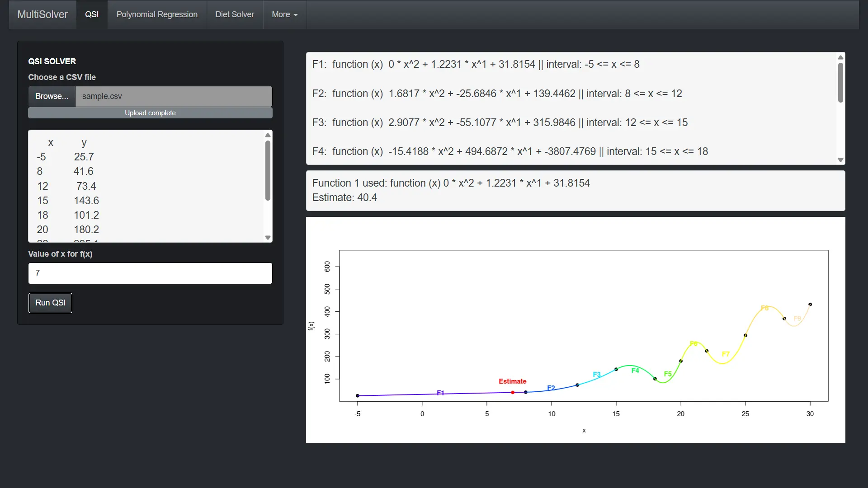Screen dimensions: 868x488
Task: Select the sample.csv filename field
Action: tap(174, 96)
